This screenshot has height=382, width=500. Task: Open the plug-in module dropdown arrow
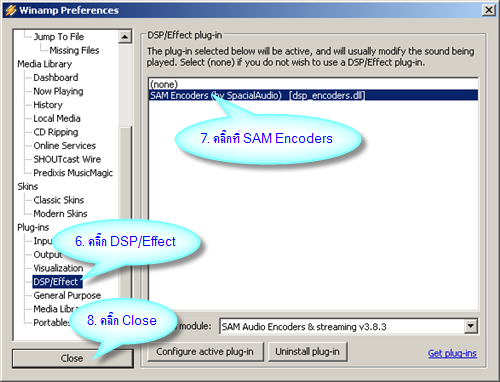[x=470, y=326]
